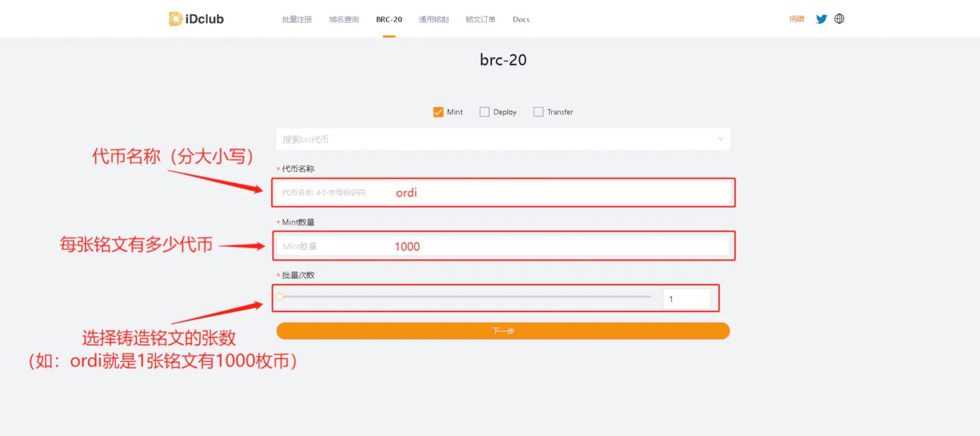Click the brc-20 page heading
The width and height of the screenshot is (980, 436).
click(x=503, y=60)
